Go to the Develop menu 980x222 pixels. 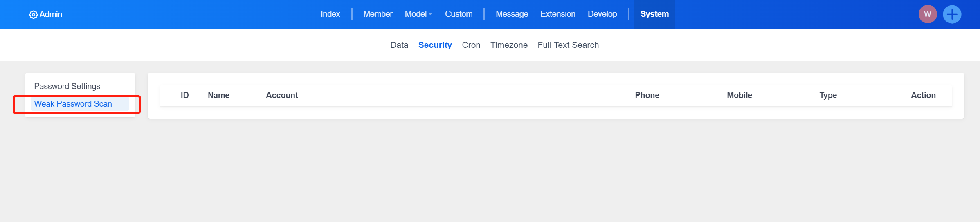pos(602,14)
